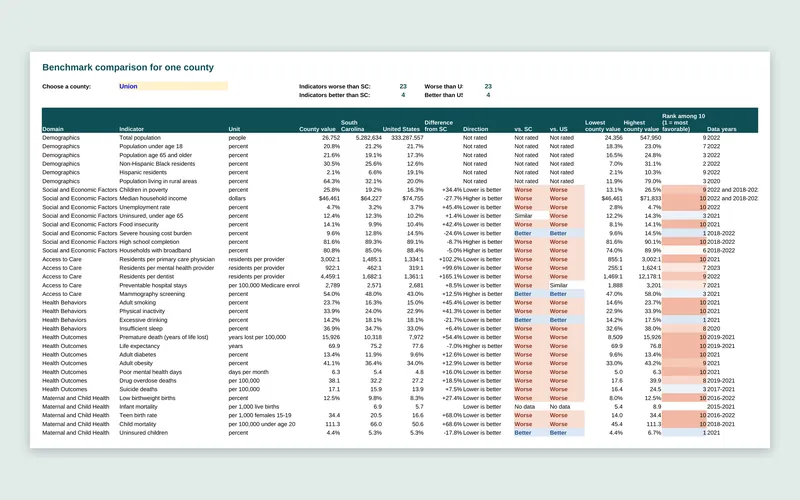Screen dimensions: 800x500
Task: Click the $46,461 county value for Median household income
Action: [330, 198]
